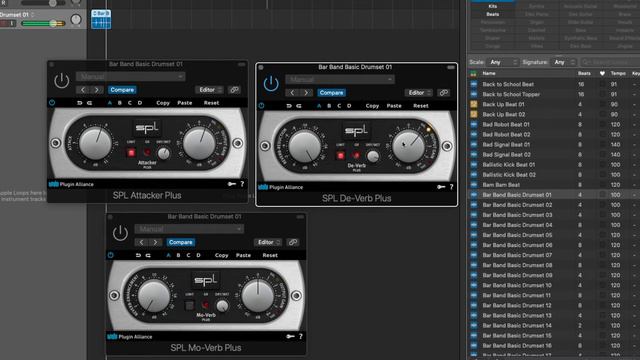Viewport: 640px width, 360px height.
Task: Click Compare in SPL De-Verb Plus window
Action: (331, 93)
